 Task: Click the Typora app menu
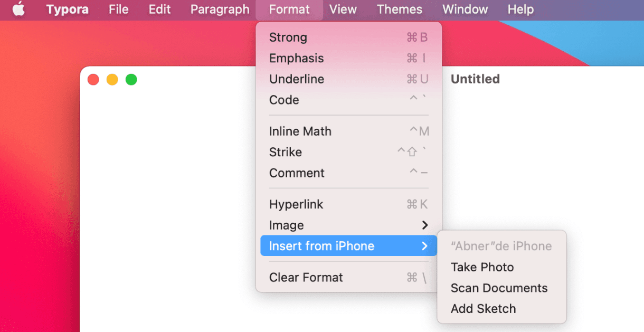(67, 10)
